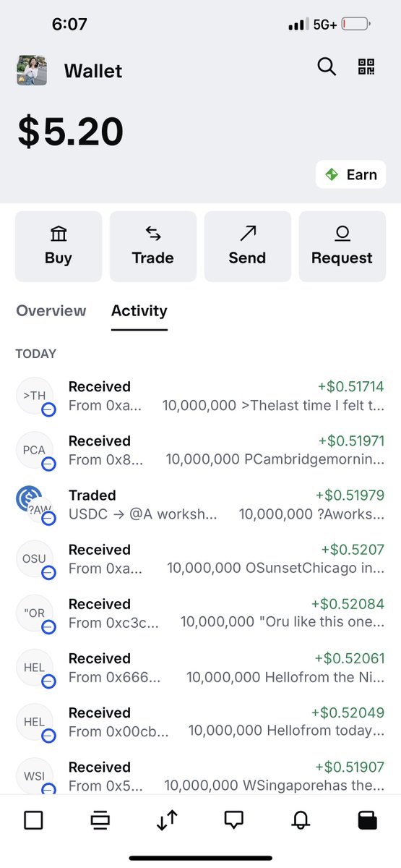This screenshot has width=401, height=868.
Task: Open the bell notifications icon
Action: point(301,820)
